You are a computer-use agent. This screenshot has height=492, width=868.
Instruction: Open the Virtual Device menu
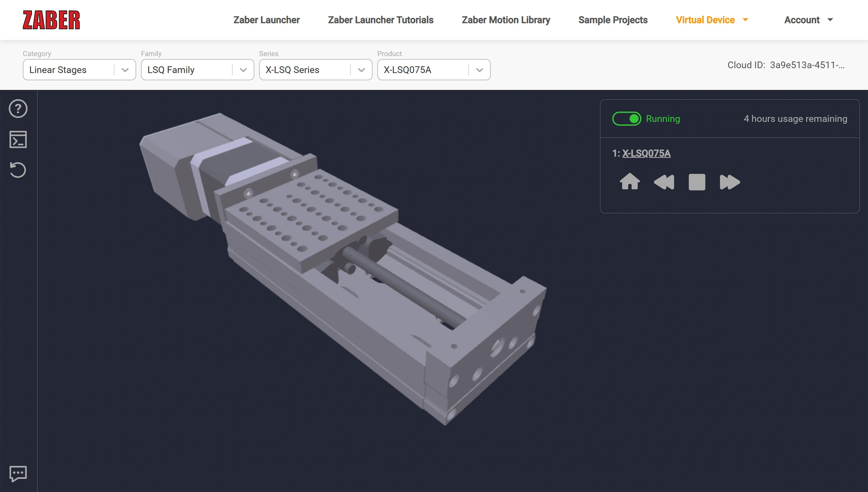click(x=712, y=20)
